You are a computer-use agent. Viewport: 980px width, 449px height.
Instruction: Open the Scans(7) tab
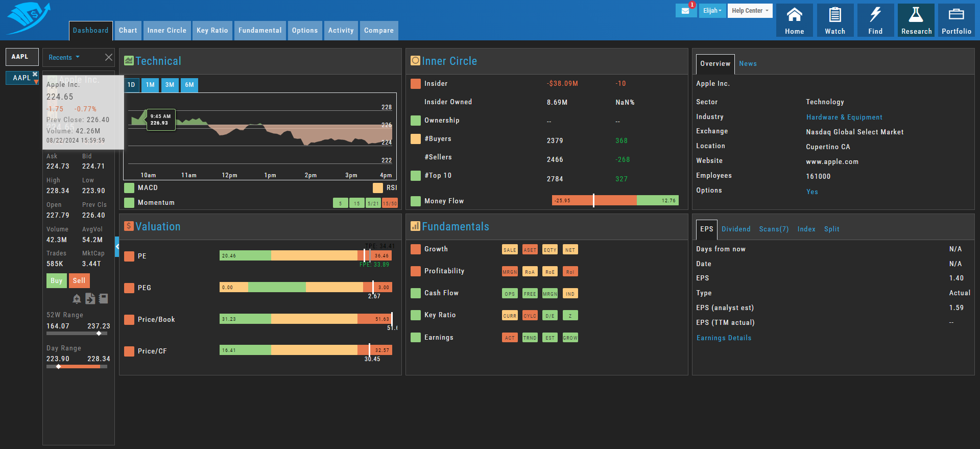774,229
